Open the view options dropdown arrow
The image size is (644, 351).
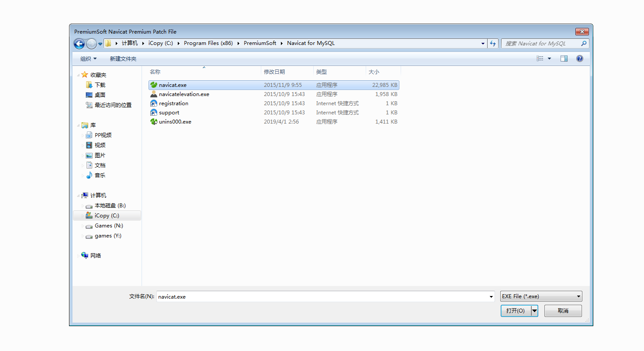pos(549,58)
